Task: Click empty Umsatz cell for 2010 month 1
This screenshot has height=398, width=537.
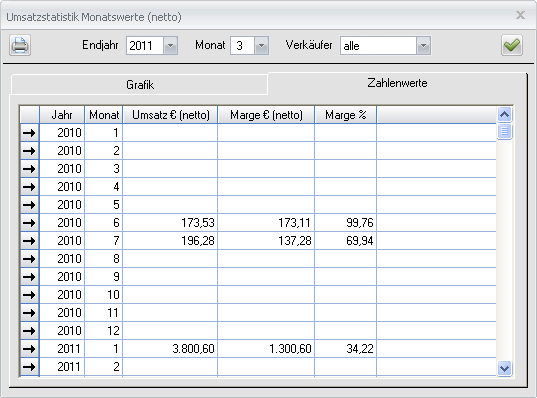Action: 170,133
